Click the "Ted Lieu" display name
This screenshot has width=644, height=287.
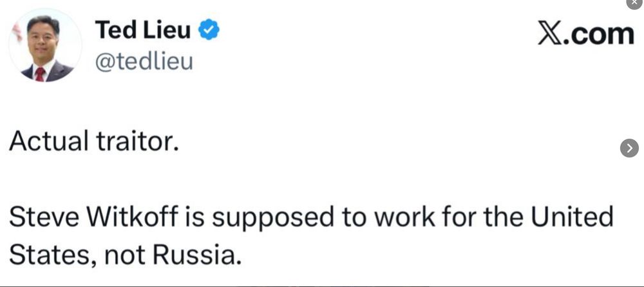pos(142,30)
